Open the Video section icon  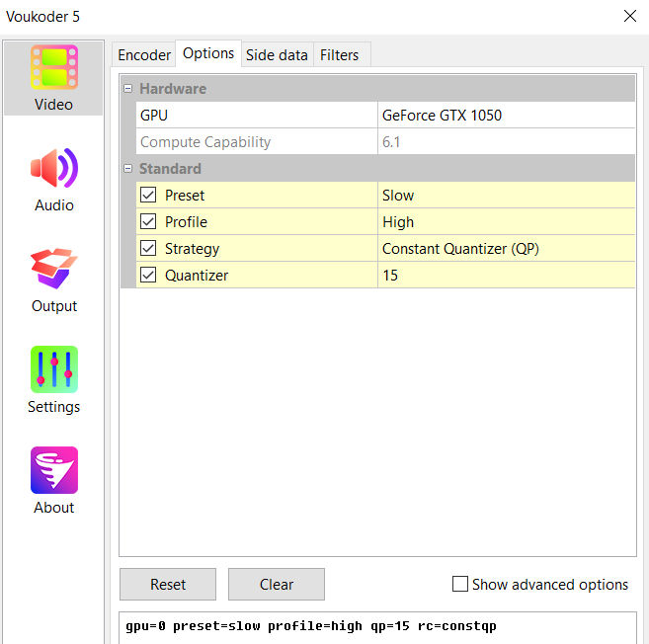(53, 68)
